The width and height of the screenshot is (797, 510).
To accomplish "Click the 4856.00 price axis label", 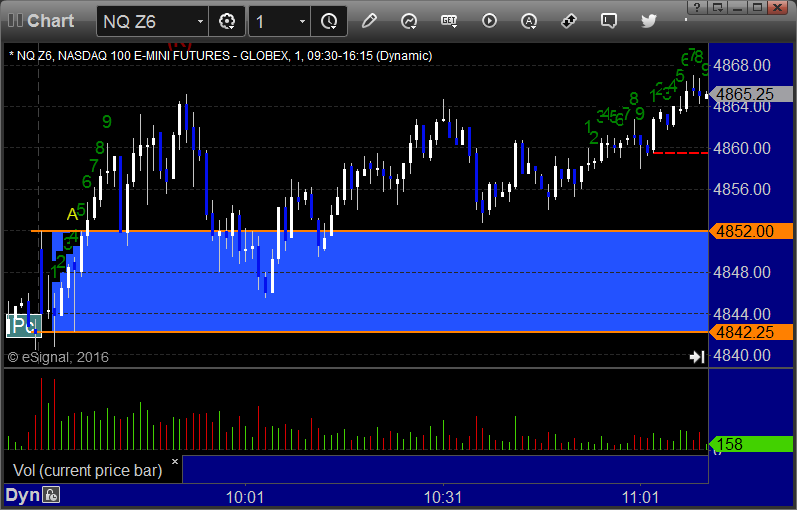I will 742,189.
